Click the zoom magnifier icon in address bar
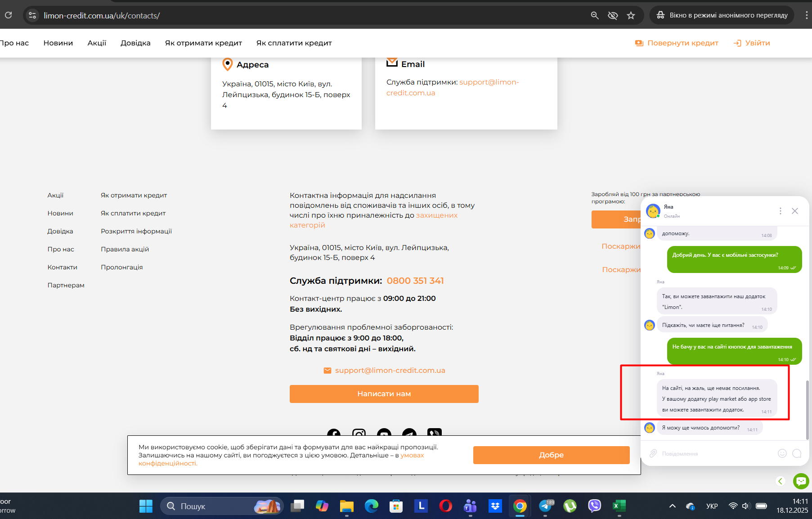 (595, 15)
